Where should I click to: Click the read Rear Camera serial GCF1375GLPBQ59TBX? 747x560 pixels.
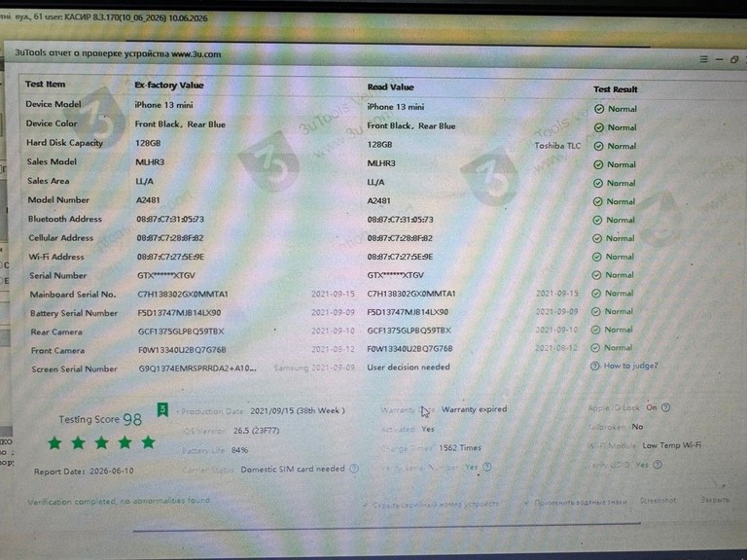[409, 330]
